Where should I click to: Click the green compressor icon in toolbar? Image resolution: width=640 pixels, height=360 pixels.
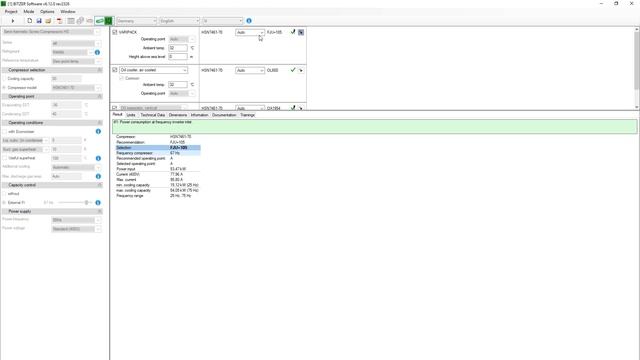tap(100, 21)
